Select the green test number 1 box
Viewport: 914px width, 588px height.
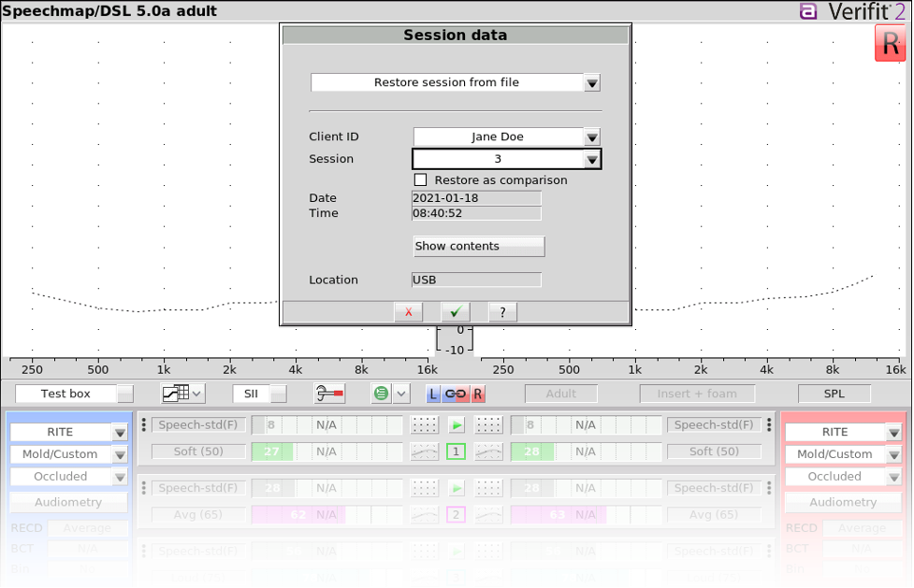[x=457, y=452]
